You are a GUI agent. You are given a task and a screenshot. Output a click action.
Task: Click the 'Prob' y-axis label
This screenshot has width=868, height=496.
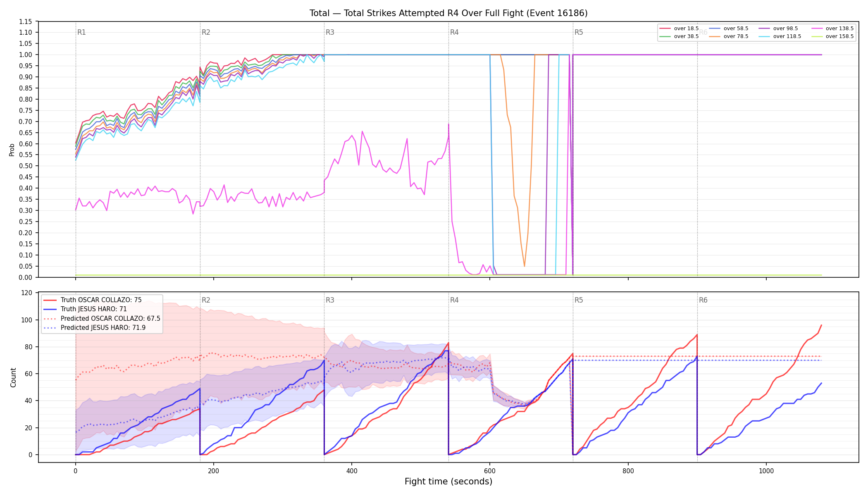click(x=12, y=150)
